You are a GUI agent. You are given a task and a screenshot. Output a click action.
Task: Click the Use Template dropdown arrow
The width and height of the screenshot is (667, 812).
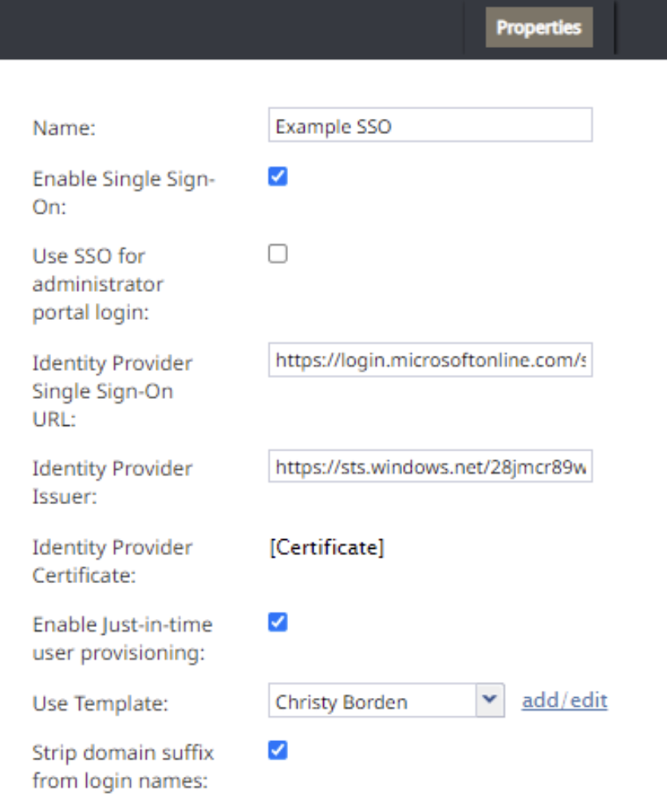pos(490,700)
